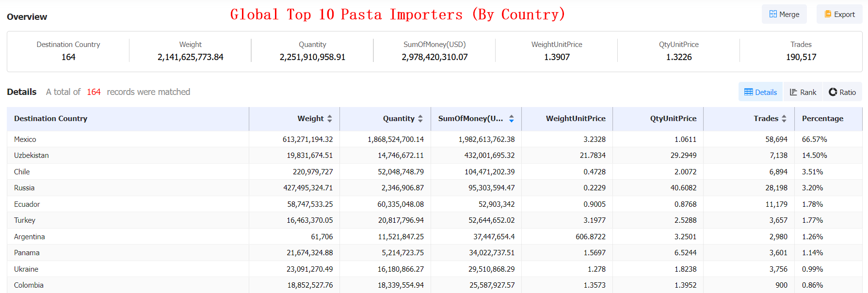The width and height of the screenshot is (868, 293).
Task: Click Colombia percentage 0.86%
Action: [x=813, y=285]
